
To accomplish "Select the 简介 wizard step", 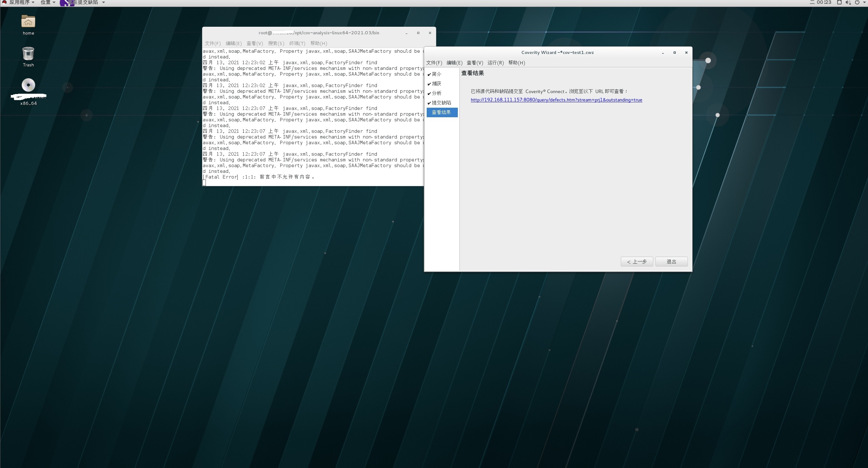I will 436,74.
